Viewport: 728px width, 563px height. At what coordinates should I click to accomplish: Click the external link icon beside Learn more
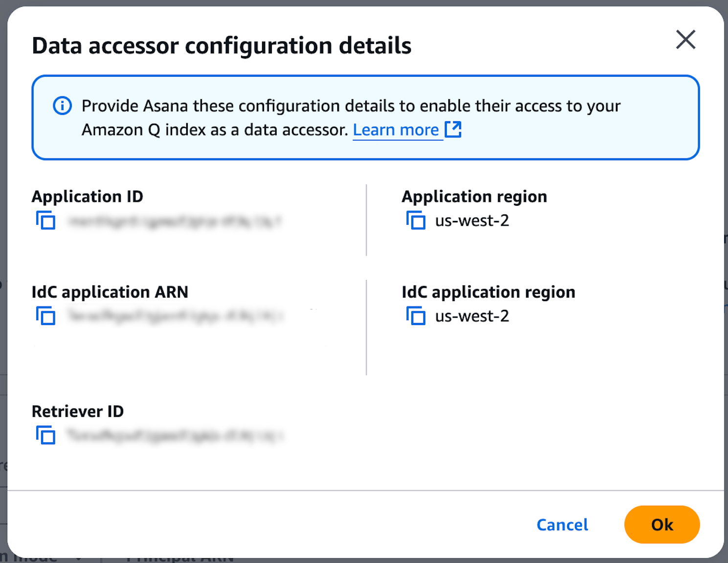[x=453, y=130]
